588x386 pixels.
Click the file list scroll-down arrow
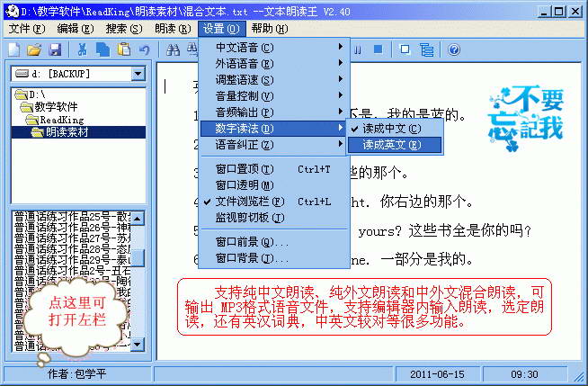pos(138,345)
